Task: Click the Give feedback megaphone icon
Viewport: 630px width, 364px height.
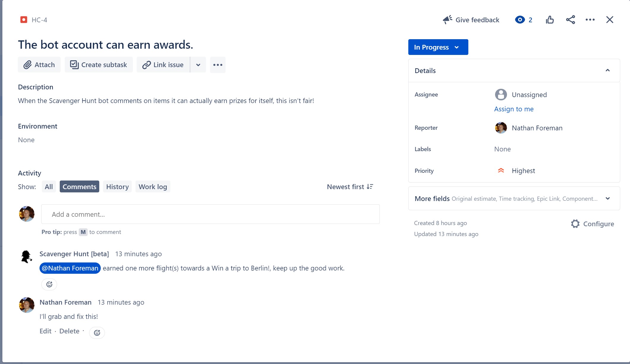Action: pyautogui.click(x=448, y=19)
